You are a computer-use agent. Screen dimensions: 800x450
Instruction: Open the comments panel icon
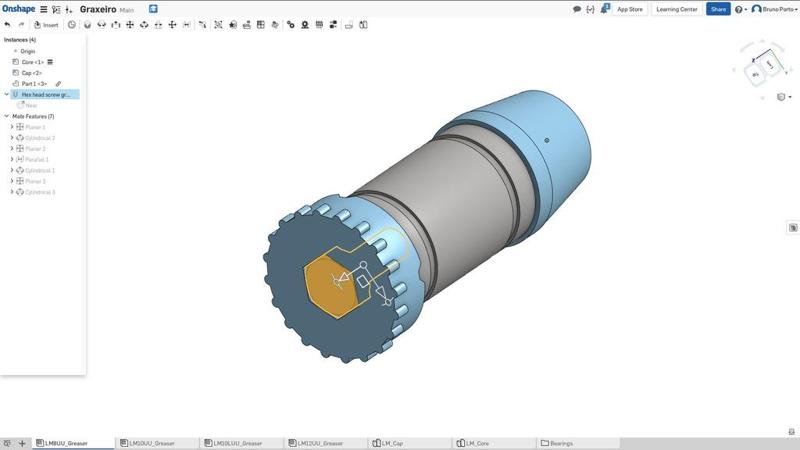[577, 9]
